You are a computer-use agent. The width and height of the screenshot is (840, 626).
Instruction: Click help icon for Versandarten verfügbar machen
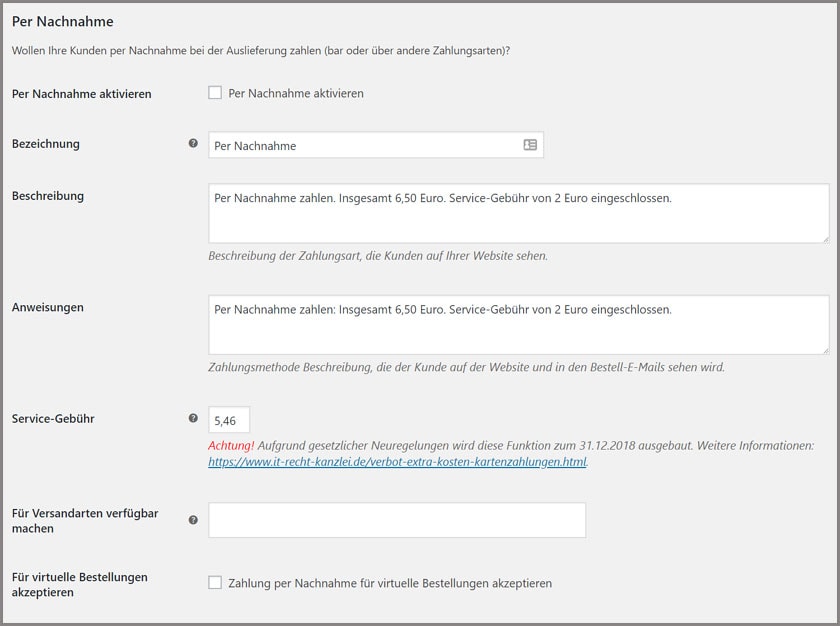pyautogui.click(x=193, y=520)
